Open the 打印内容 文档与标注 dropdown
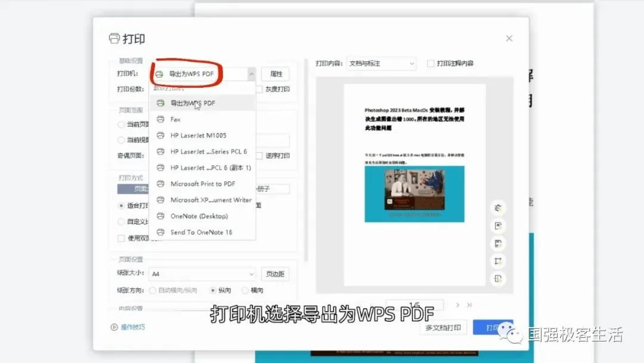 click(381, 63)
